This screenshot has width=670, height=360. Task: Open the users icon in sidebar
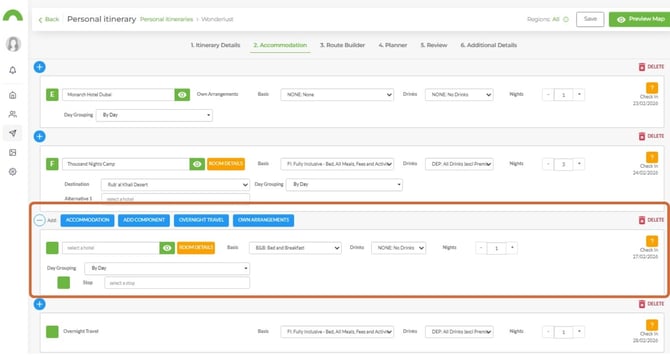pos(13,114)
